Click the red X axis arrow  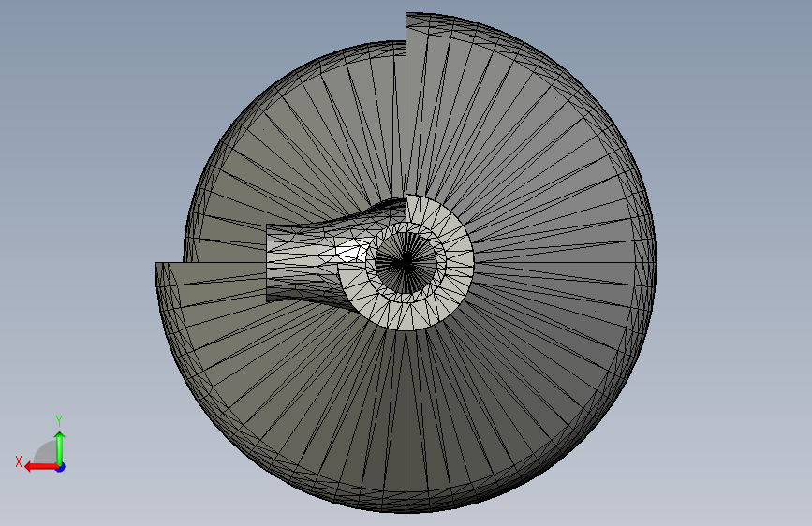click(x=41, y=467)
